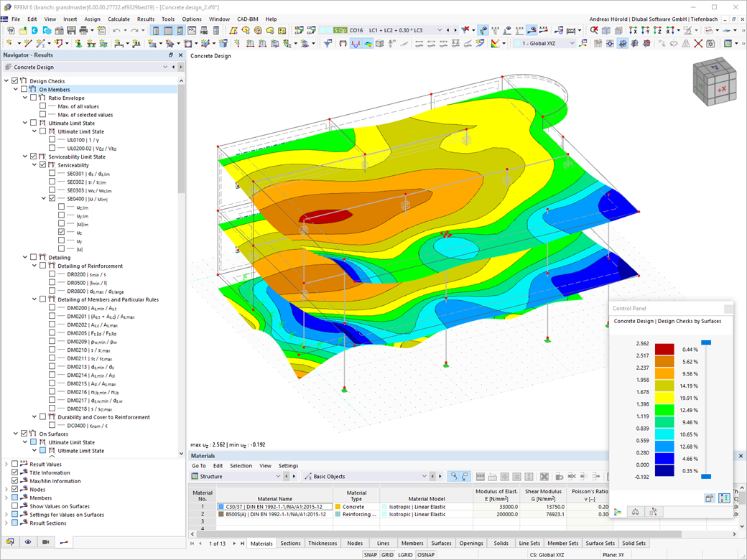Open the Calculate menu
This screenshot has height=560, width=747.
pyautogui.click(x=119, y=19)
